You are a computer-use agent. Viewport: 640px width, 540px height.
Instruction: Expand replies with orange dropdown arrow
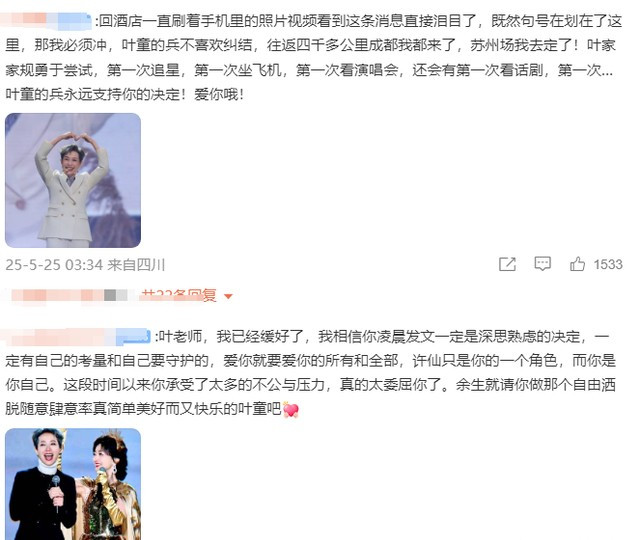[x=229, y=296]
